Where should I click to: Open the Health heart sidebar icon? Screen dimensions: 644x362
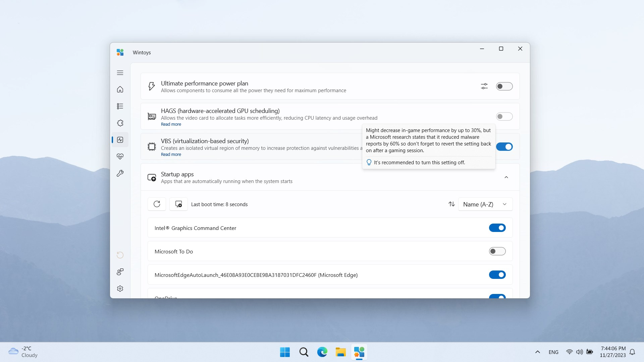coord(120,157)
